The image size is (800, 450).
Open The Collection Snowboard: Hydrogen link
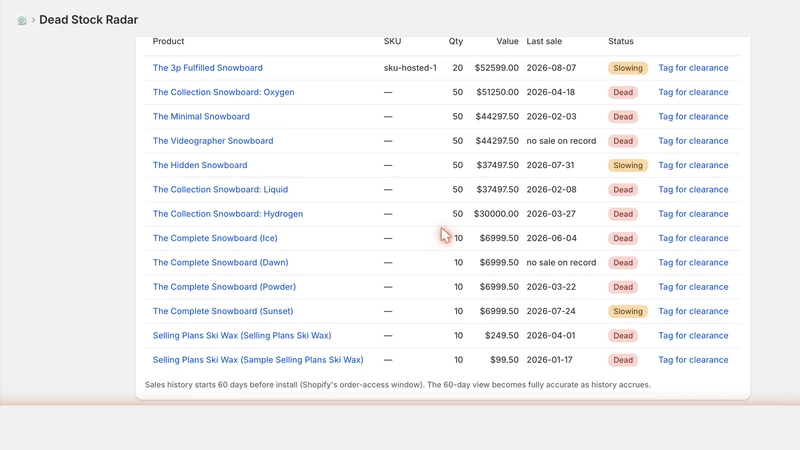tap(228, 214)
